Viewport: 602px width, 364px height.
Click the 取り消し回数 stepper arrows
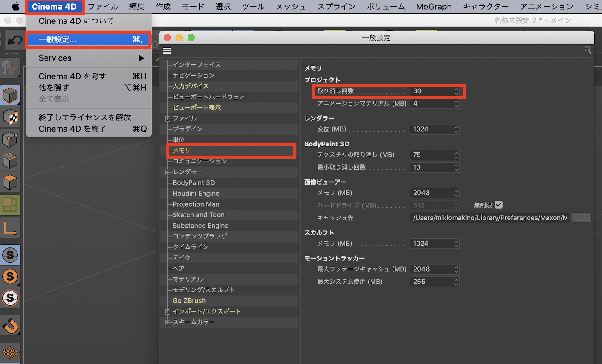pyautogui.click(x=456, y=91)
